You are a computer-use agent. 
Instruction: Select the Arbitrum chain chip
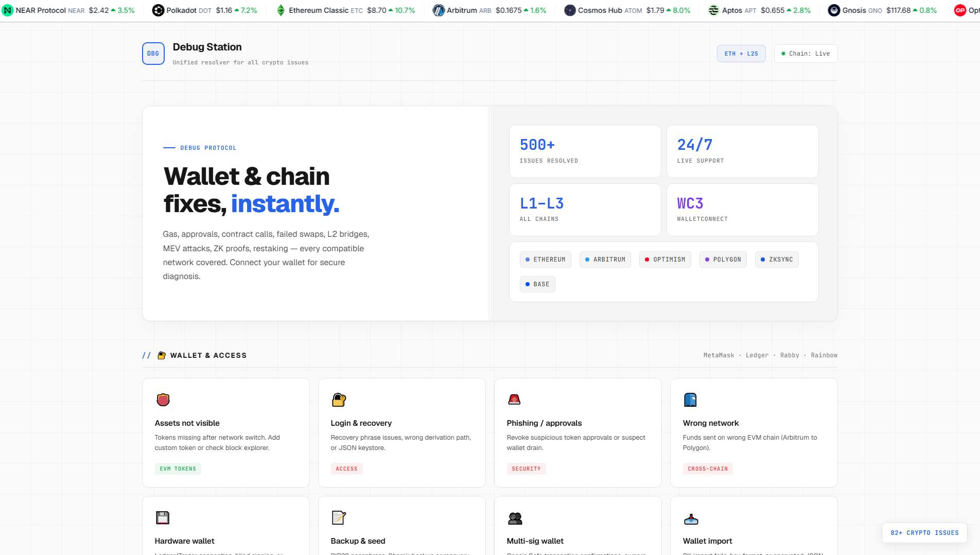[605, 259]
